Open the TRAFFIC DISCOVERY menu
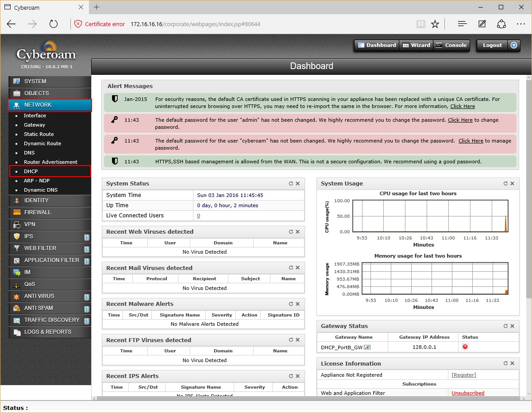This screenshot has height=413, width=532. [x=50, y=320]
